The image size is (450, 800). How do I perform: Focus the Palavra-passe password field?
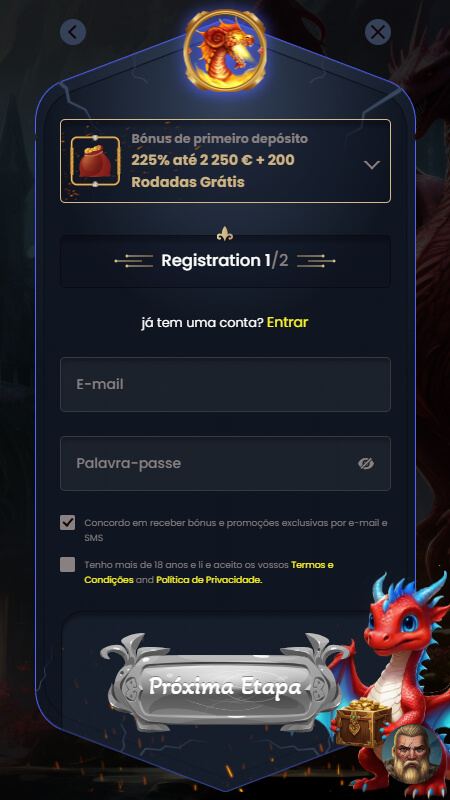[x=226, y=463]
